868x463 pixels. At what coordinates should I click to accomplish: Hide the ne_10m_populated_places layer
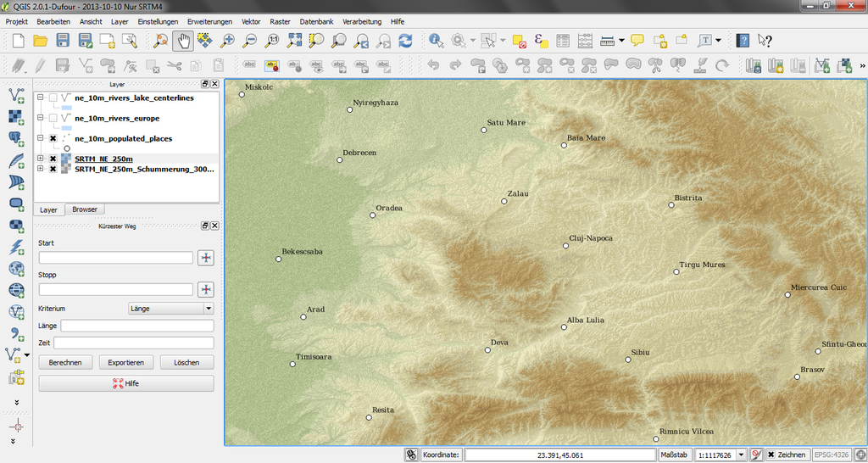click(x=53, y=138)
